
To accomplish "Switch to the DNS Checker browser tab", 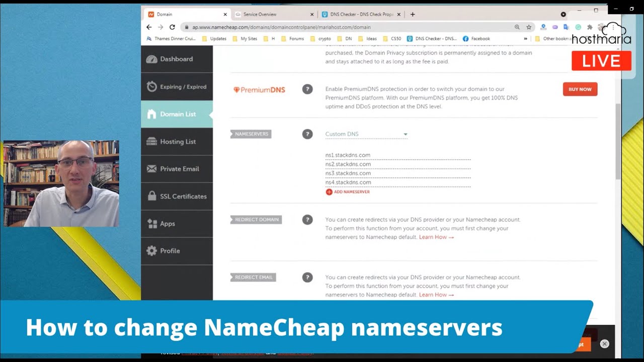I will coord(361,15).
